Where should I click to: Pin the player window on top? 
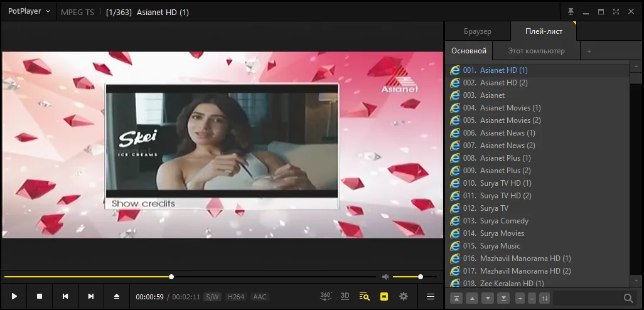tap(571, 12)
